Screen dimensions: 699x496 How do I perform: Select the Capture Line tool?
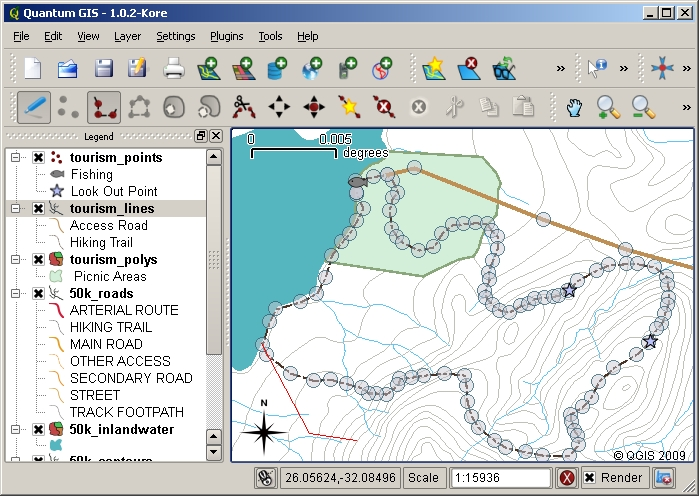[103, 106]
